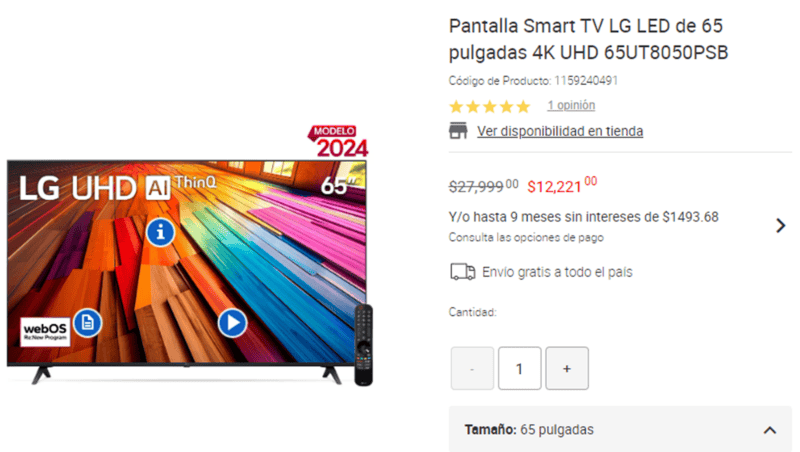Click the product title text
800x452 pixels.
point(588,39)
